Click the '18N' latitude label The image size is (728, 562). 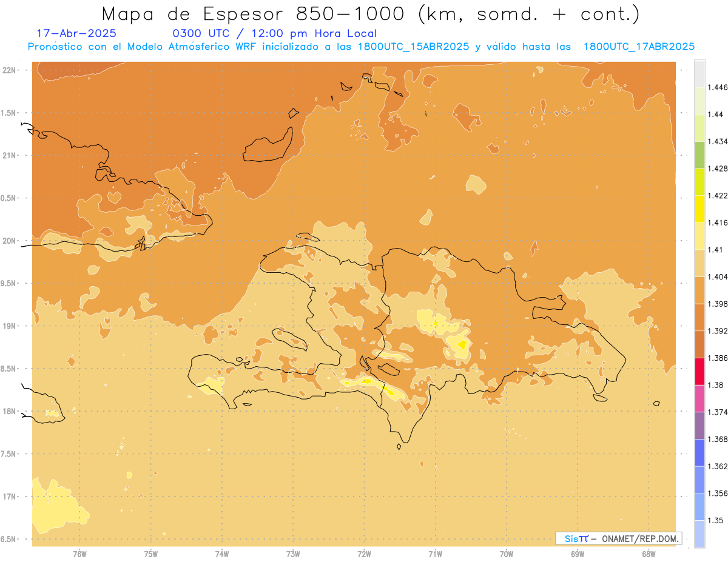[x=10, y=411]
